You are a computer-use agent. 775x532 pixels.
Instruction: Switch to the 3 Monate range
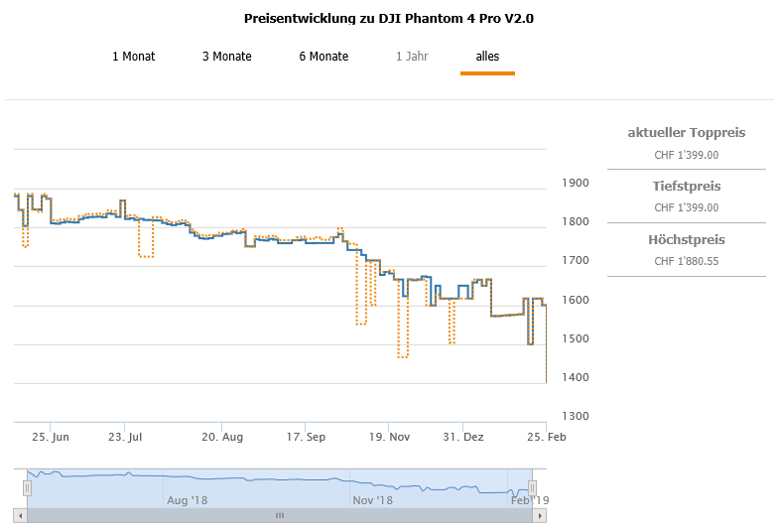pos(227,57)
